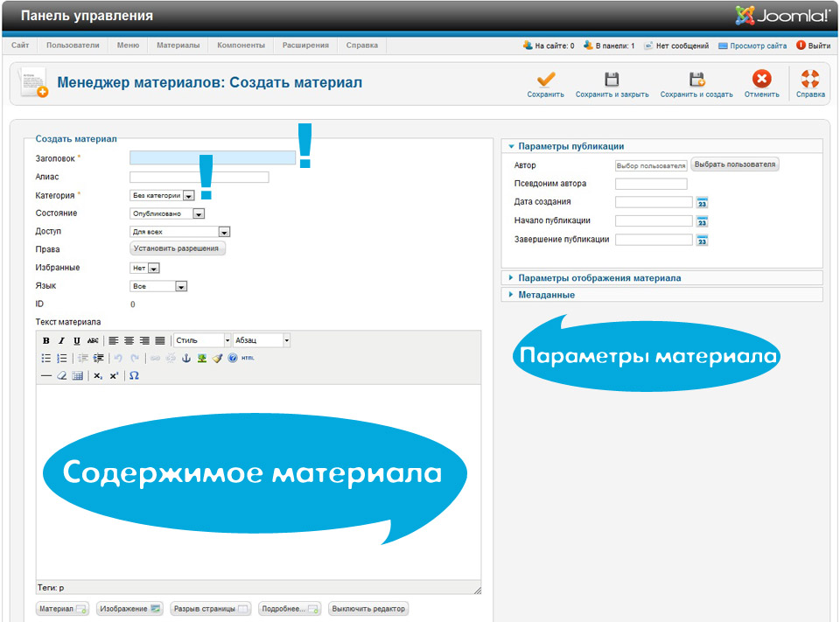This screenshot has width=840, height=622.
Task: Insert a table via the table icon
Action: point(77,375)
